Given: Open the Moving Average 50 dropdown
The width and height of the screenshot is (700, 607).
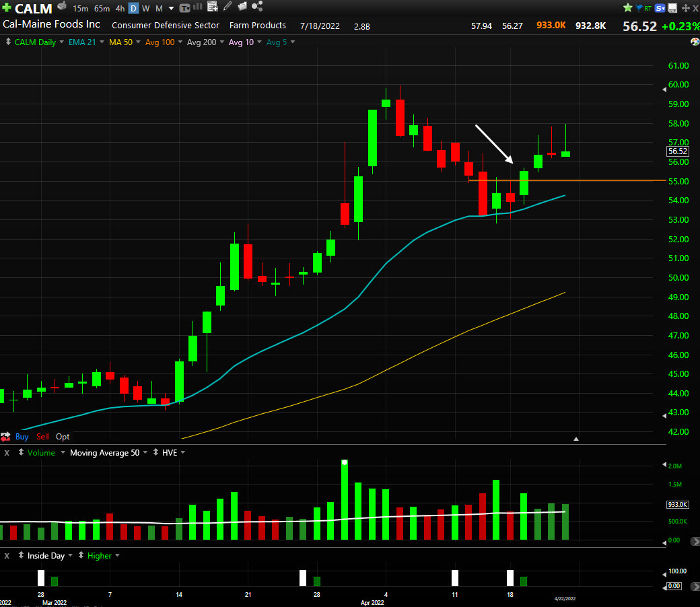Looking at the screenshot, I should pyautogui.click(x=145, y=452).
